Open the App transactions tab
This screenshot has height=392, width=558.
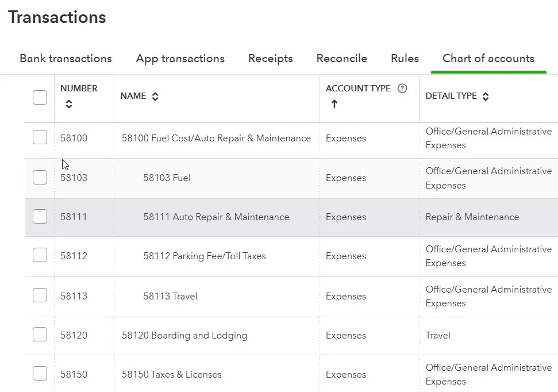click(x=180, y=59)
